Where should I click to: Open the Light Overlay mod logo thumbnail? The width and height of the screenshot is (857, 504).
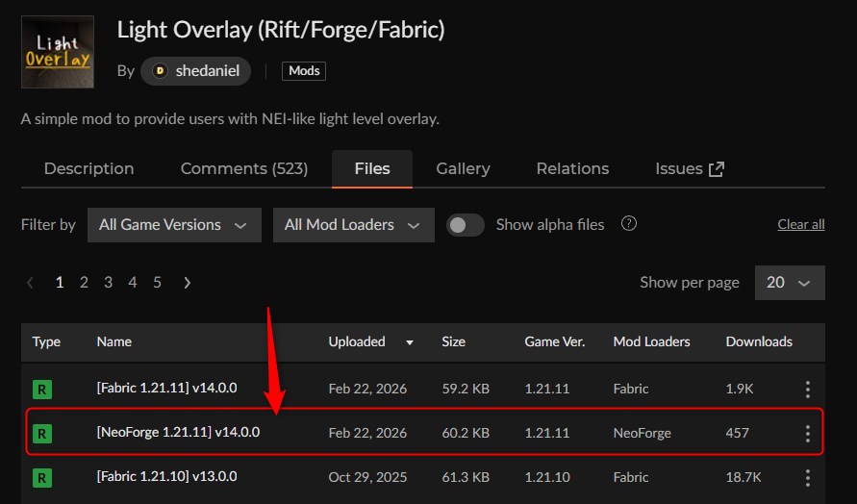[x=58, y=52]
